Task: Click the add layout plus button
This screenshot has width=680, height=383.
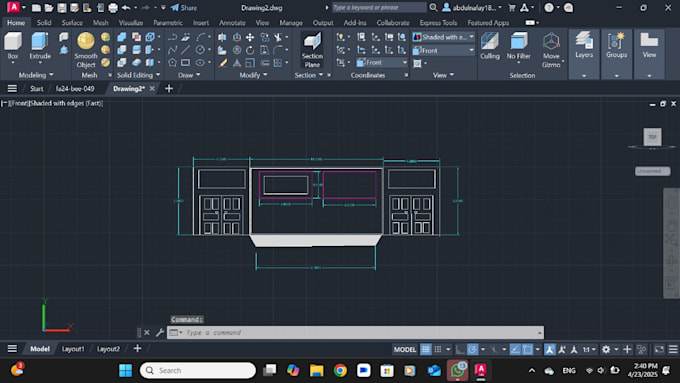Action: pyautogui.click(x=137, y=348)
